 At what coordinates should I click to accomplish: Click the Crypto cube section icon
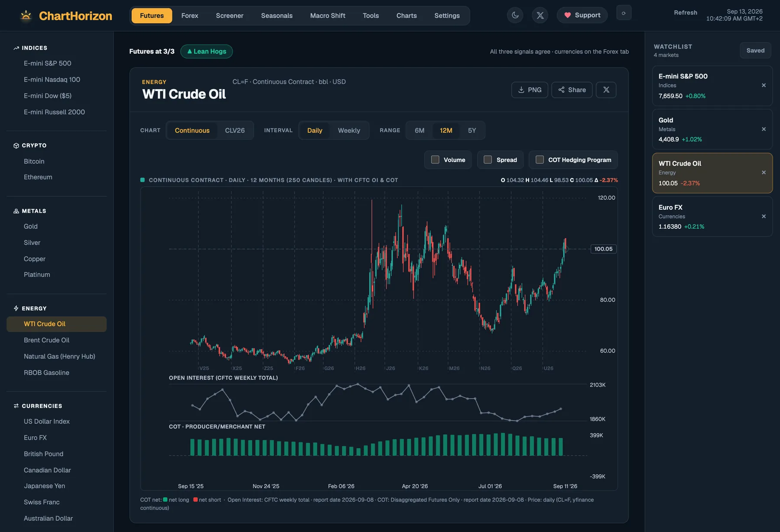(x=16, y=146)
